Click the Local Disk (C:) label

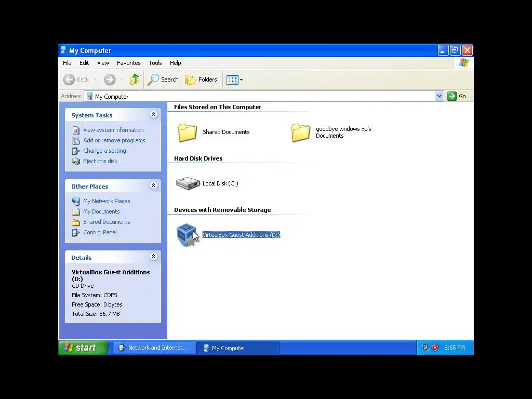(x=220, y=183)
